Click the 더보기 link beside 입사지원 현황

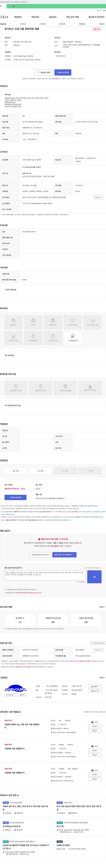click(x=102, y=607)
